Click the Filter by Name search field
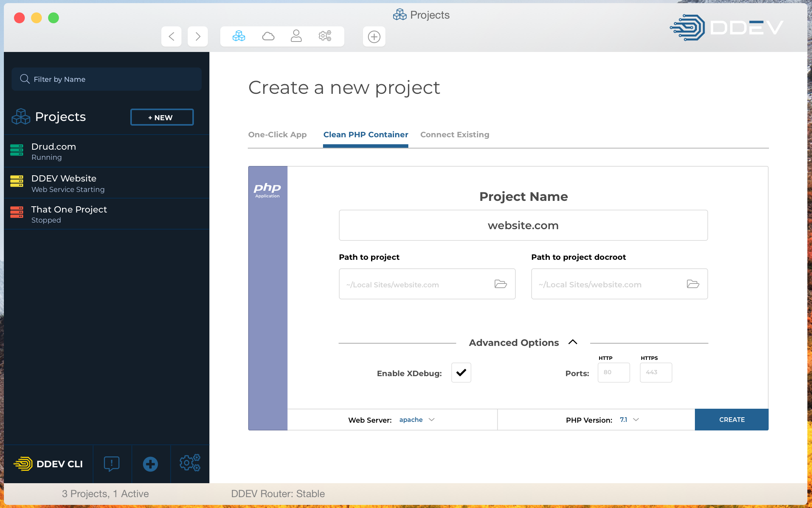The image size is (812, 508). (106, 79)
